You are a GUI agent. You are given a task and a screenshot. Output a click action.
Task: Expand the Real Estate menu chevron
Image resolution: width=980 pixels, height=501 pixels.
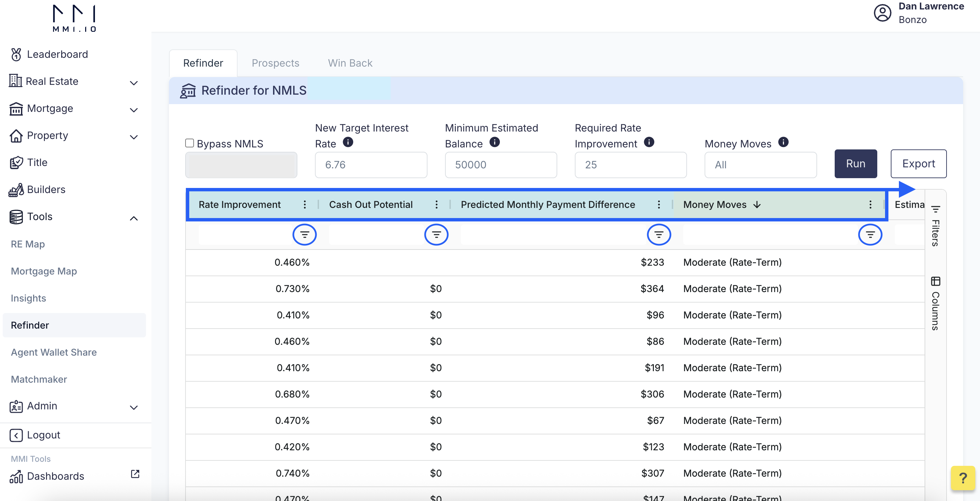click(x=133, y=82)
